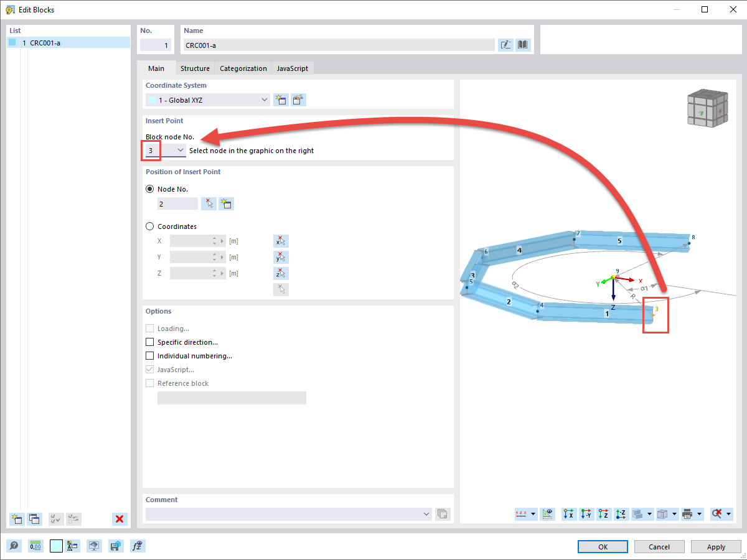Screen dimensions: 747x560
Task: Open the solid render mode dropdown arrow
Action: (649, 514)
